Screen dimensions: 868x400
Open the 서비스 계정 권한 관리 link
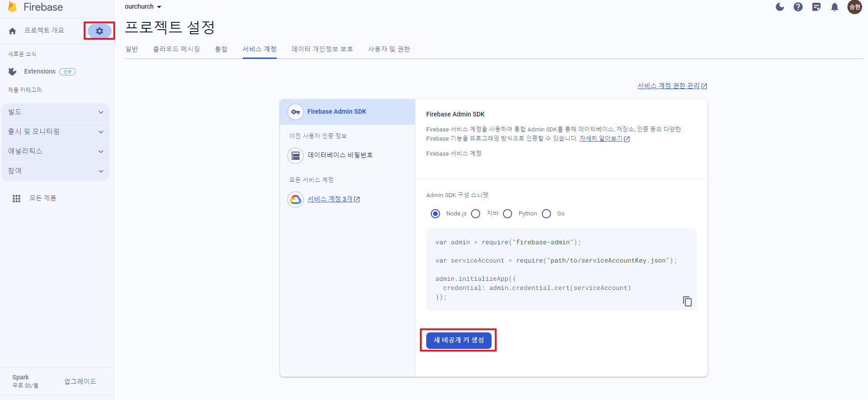tap(668, 86)
